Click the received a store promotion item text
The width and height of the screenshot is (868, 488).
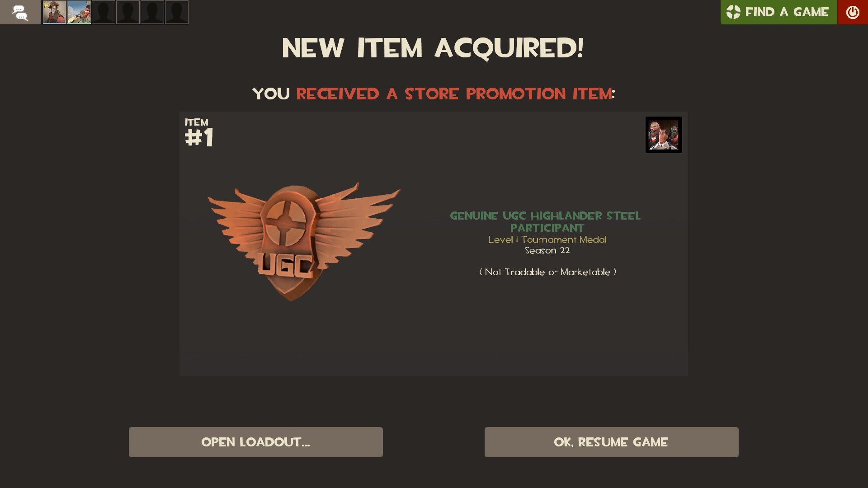[x=454, y=94]
